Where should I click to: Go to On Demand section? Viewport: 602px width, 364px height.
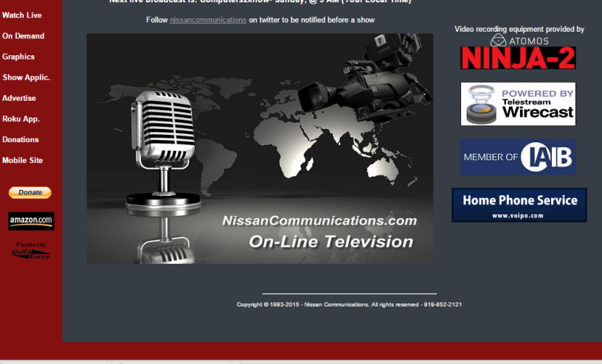tap(24, 36)
